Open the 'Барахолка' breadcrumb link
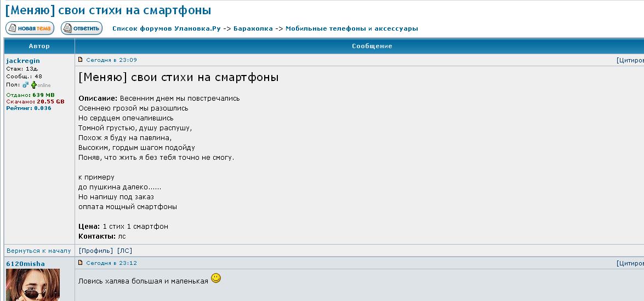644x301 pixels. [253, 28]
